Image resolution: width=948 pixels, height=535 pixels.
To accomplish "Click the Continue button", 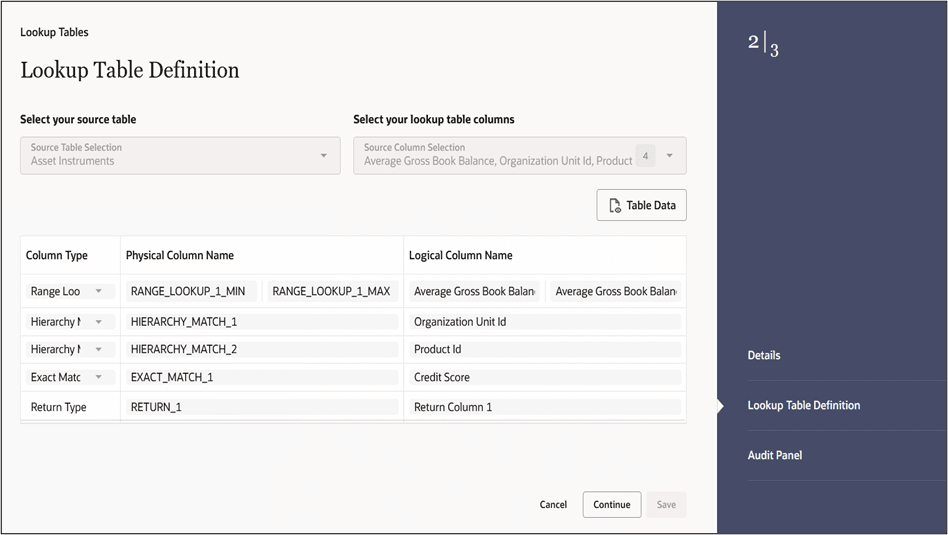I will click(611, 504).
